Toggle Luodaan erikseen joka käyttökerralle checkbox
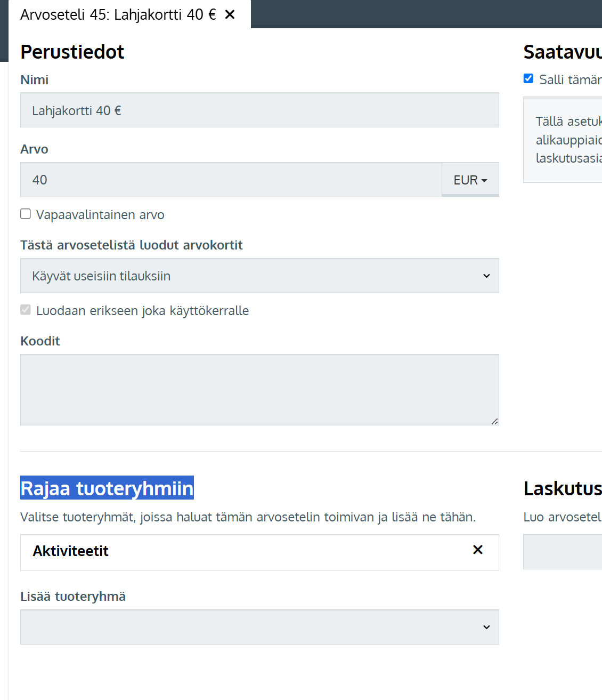602x700 pixels. pos(26,310)
